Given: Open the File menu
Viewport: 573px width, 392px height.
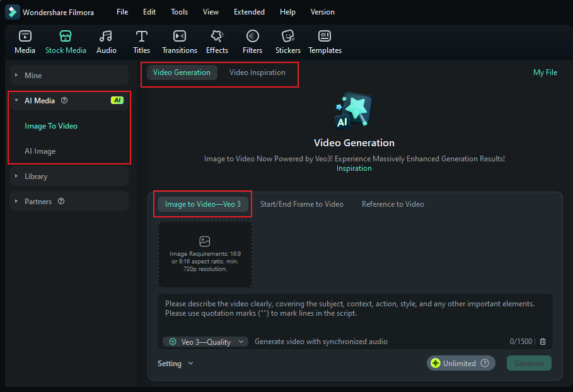Looking at the screenshot, I should 122,12.
